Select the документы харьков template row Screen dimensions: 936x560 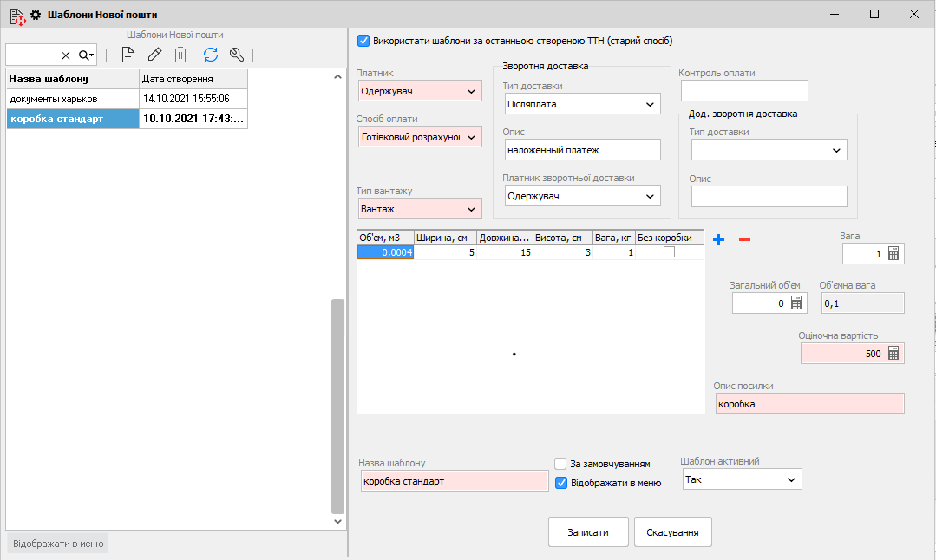72,99
